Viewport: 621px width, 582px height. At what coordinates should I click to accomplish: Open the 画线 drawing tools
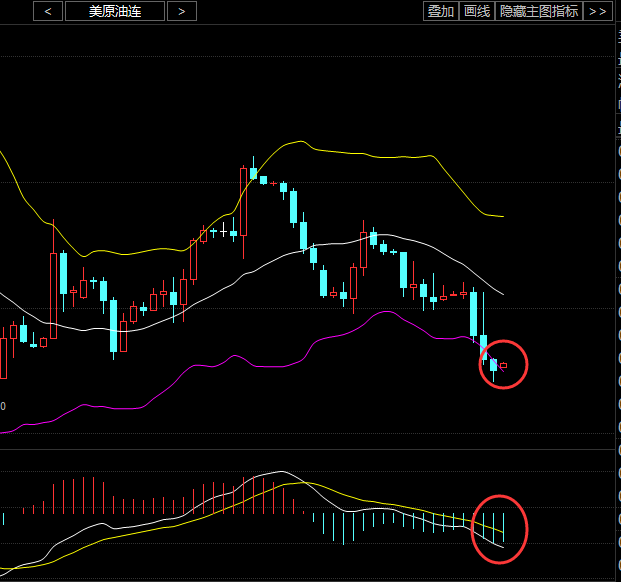click(477, 11)
